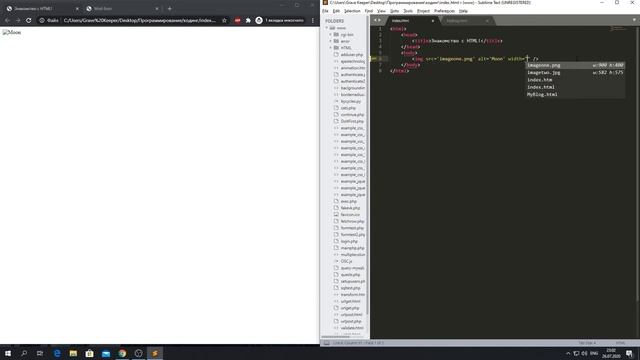Expand the cgi-bin folder
The width and height of the screenshot is (640, 360).
pos(330,35)
